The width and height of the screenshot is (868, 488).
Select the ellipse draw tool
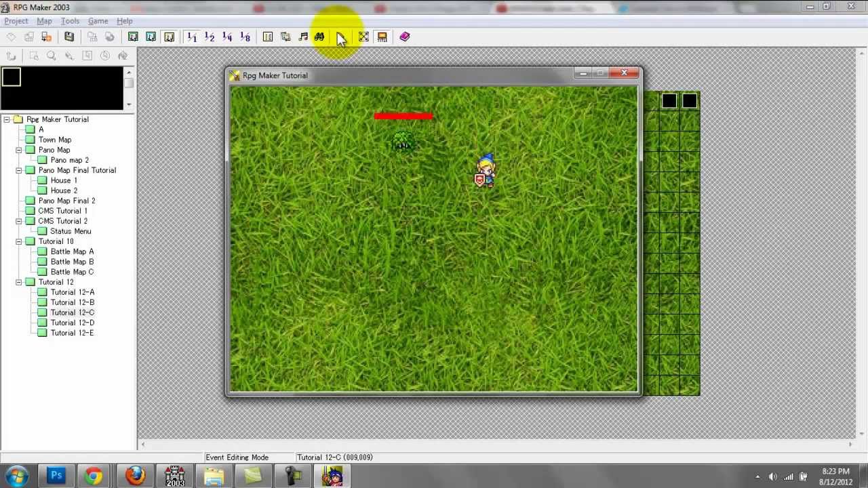click(x=104, y=56)
